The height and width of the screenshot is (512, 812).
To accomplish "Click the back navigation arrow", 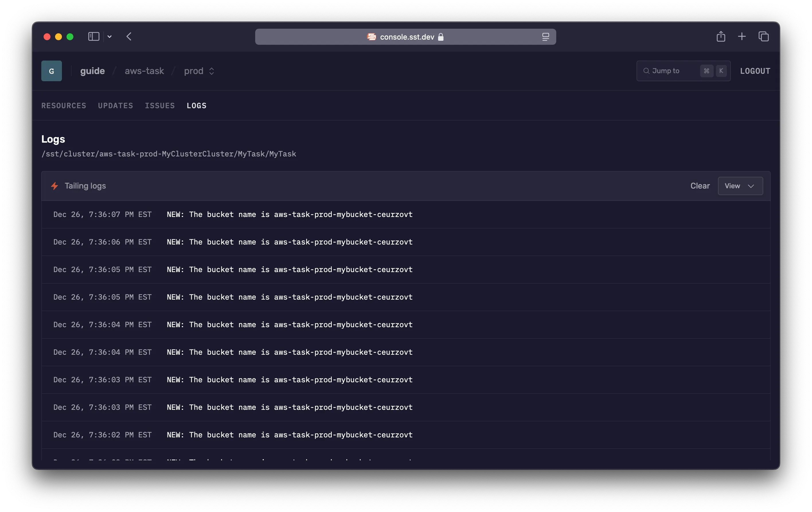I will [128, 36].
